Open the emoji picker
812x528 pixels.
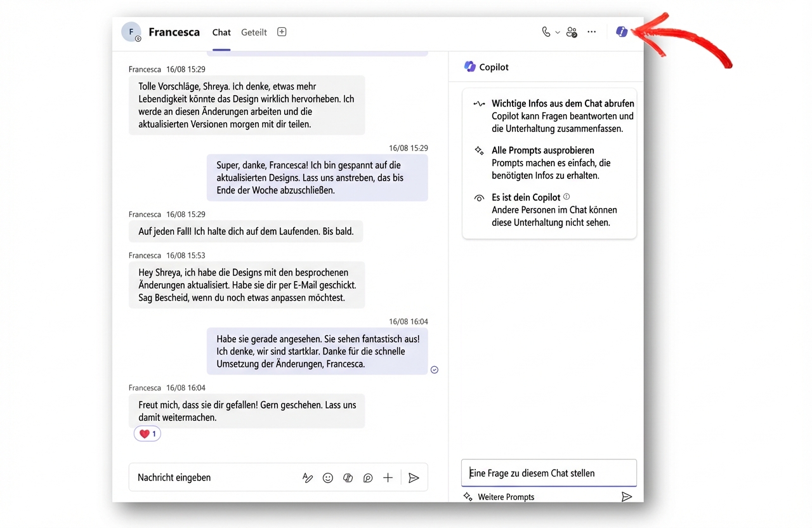tap(328, 477)
